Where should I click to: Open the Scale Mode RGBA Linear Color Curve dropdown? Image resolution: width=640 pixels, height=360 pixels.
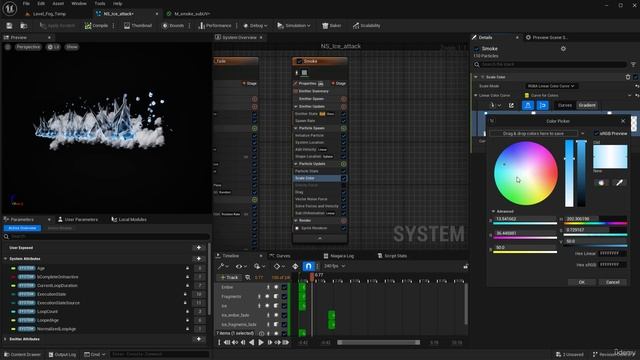tap(551, 86)
